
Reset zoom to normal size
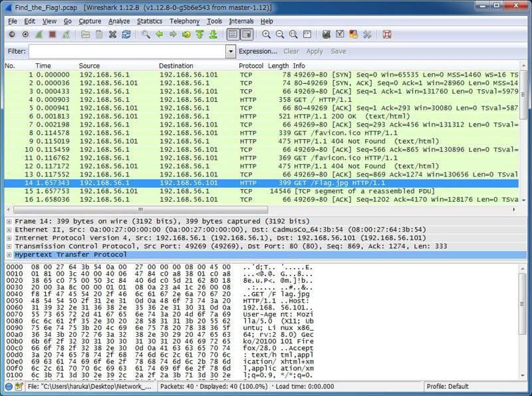(x=293, y=35)
